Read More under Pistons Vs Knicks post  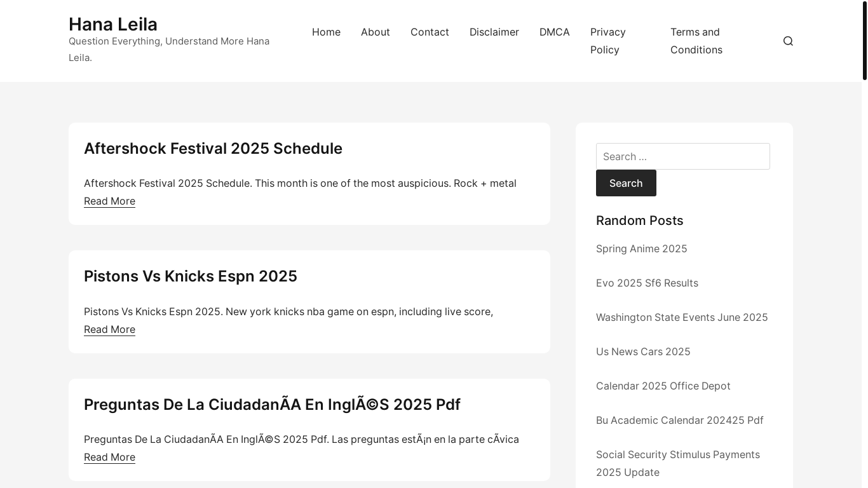(x=109, y=329)
